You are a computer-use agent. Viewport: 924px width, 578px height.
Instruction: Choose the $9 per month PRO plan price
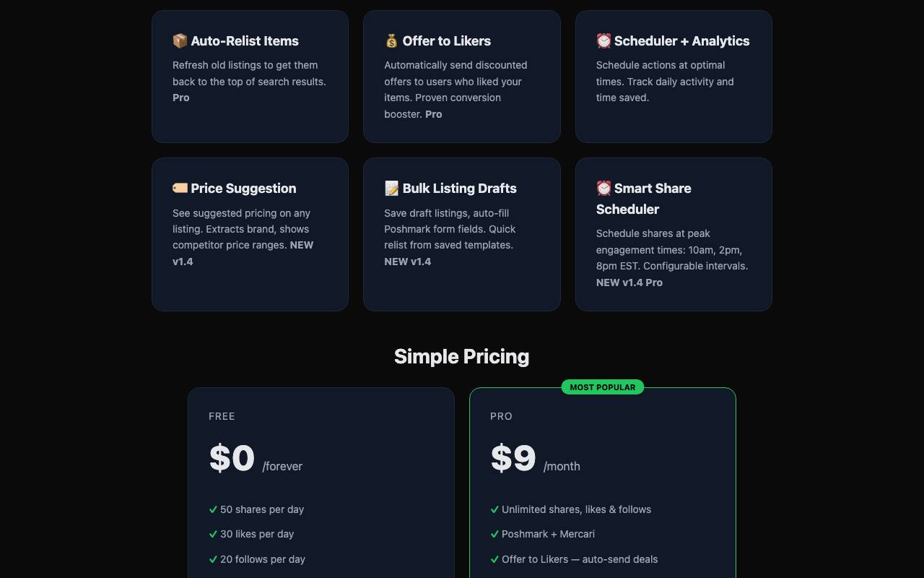click(x=535, y=458)
